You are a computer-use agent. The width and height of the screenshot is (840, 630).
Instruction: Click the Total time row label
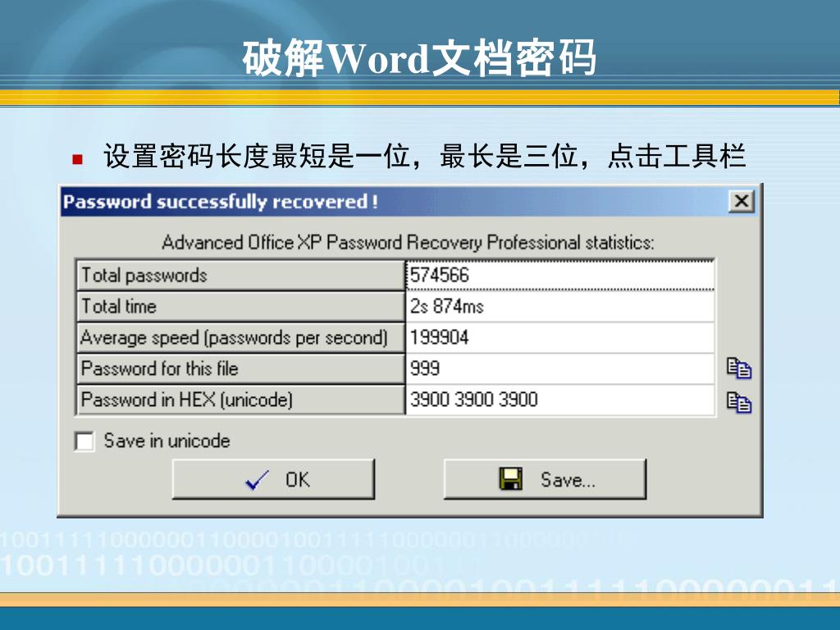point(240,307)
